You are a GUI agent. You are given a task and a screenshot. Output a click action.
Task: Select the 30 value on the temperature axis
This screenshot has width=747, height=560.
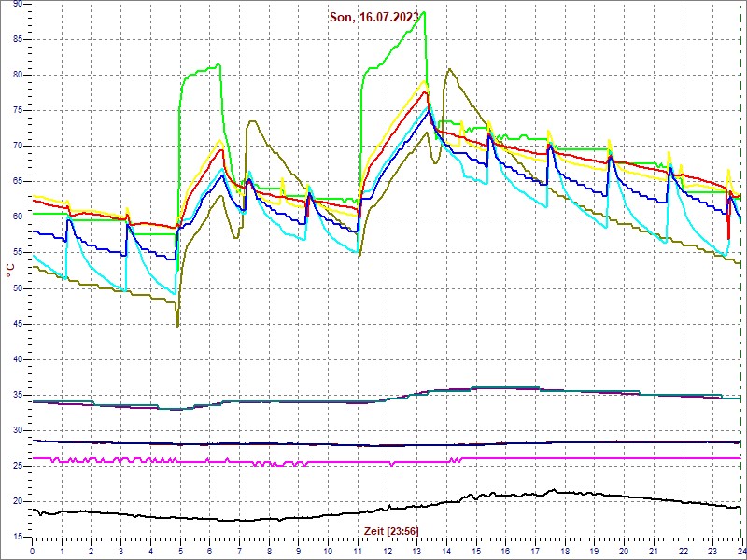(17, 431)
